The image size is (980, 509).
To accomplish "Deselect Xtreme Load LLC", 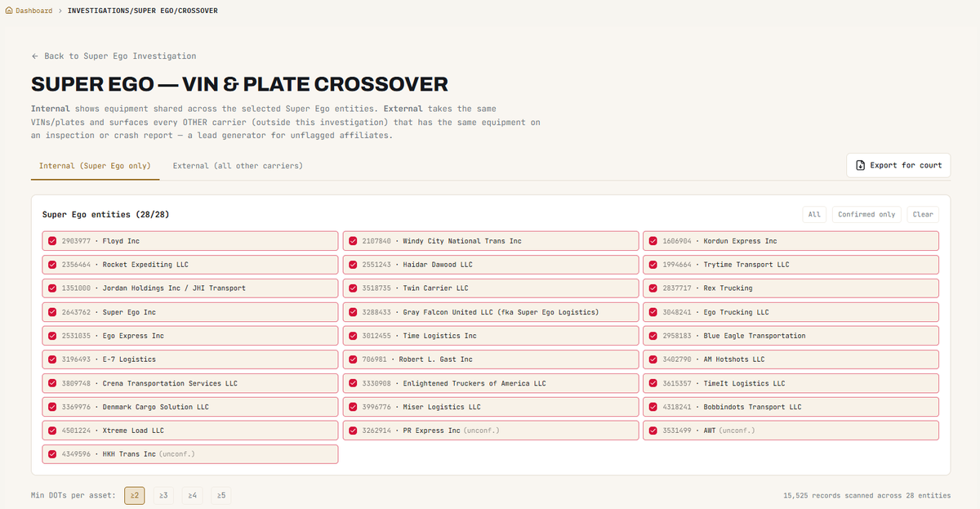I will [x=189, y=431].
